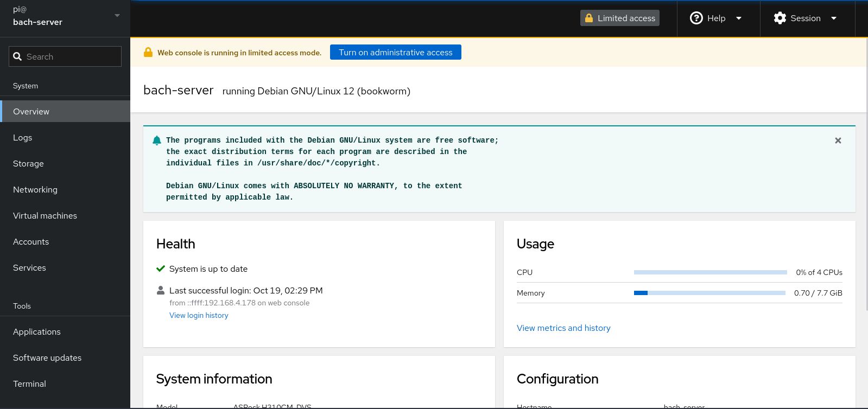Dismiss the Debian message banner
Image resolution: width=868 pixels, height=409 pixels.
point(838,140)
